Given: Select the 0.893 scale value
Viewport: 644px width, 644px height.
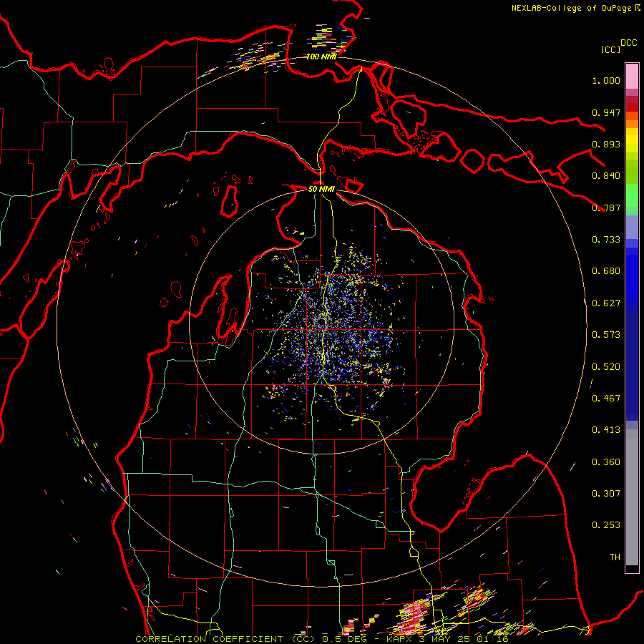Looking at the screenshot, I should [x=606, y=144].
